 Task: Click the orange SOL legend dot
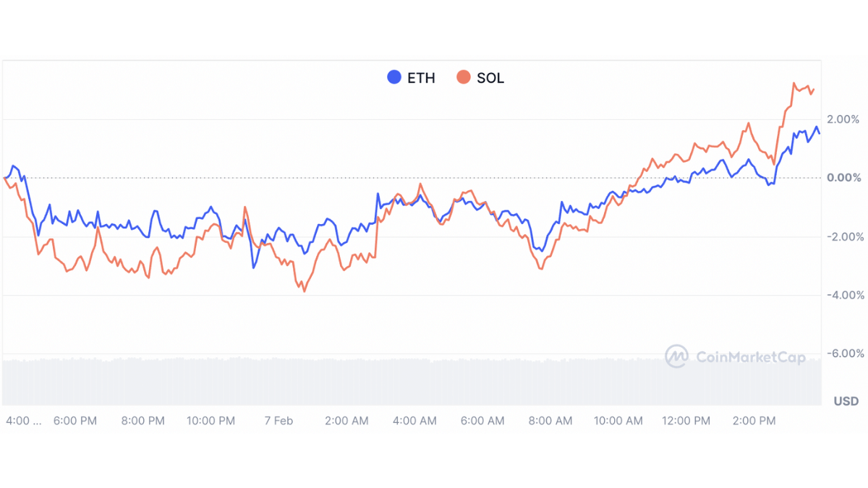pos(463,77)
